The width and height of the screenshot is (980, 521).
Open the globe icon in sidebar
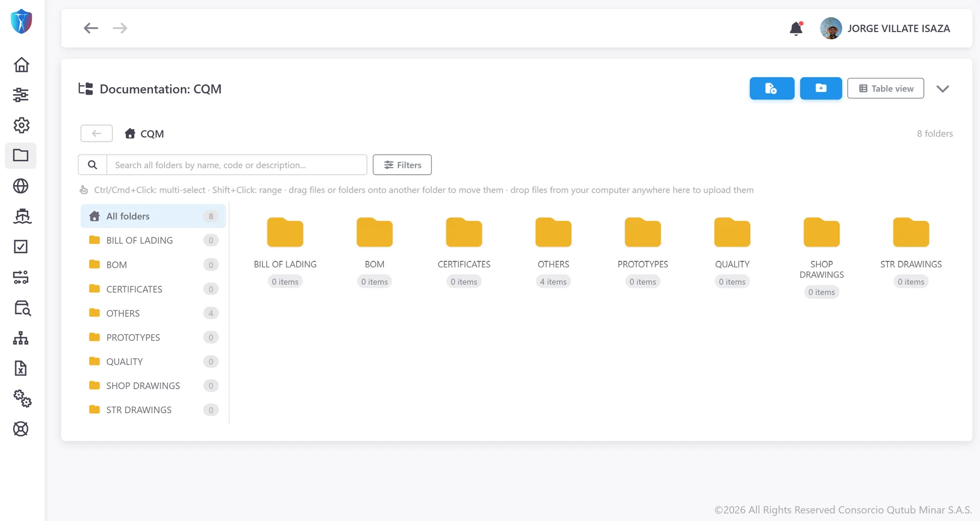21,186
